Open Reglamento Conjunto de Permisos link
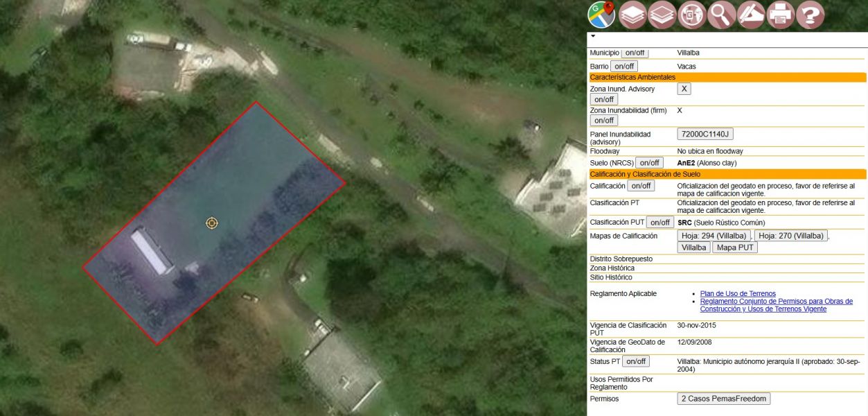Viewport: 868px width, 416px height. tap(776, 305)
